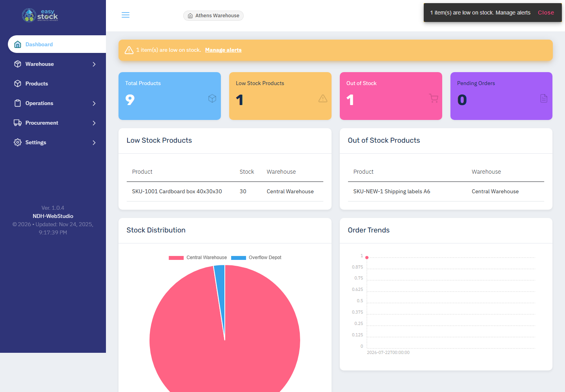
Task: Click the easy stock logo
Action: pos(40,15)
